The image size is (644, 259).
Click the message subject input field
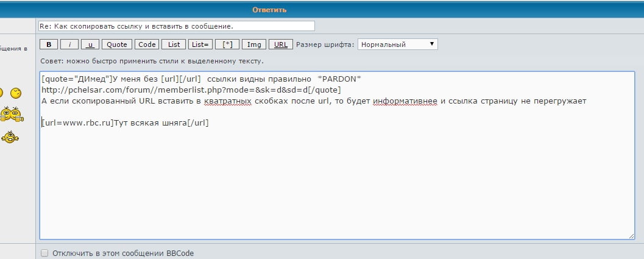click(x=176, y=26)
